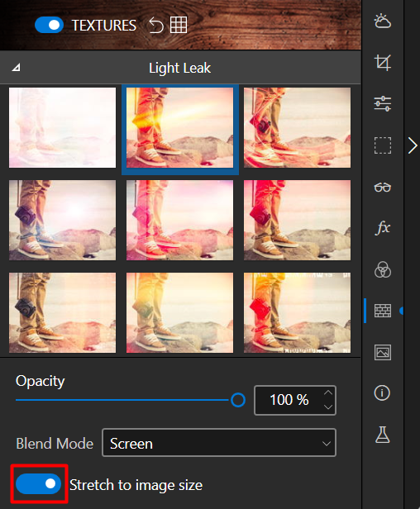
Task: Open the overlapping color circles panel
Action: [x=382, y=269]
